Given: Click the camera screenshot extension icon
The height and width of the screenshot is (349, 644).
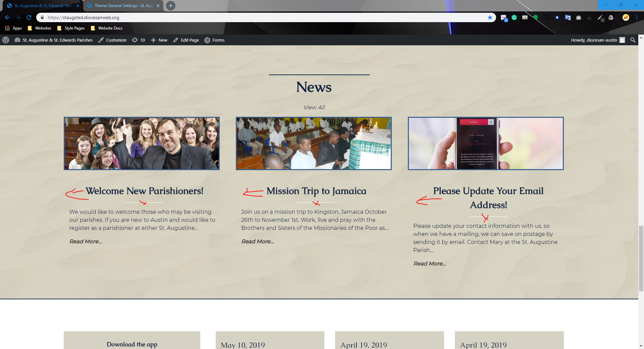Looking at the screenshot, I should point(579,17).
